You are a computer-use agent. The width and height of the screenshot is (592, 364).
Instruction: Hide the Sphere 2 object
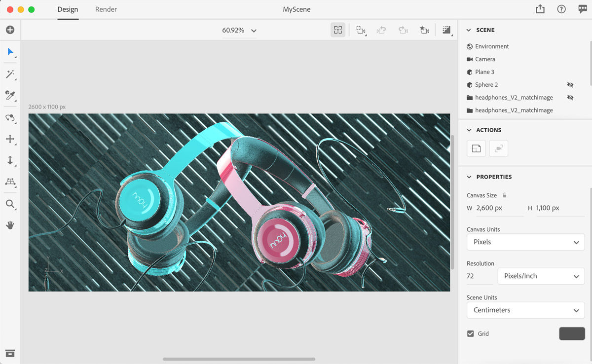pyautogui.click(x=570, y=84)
